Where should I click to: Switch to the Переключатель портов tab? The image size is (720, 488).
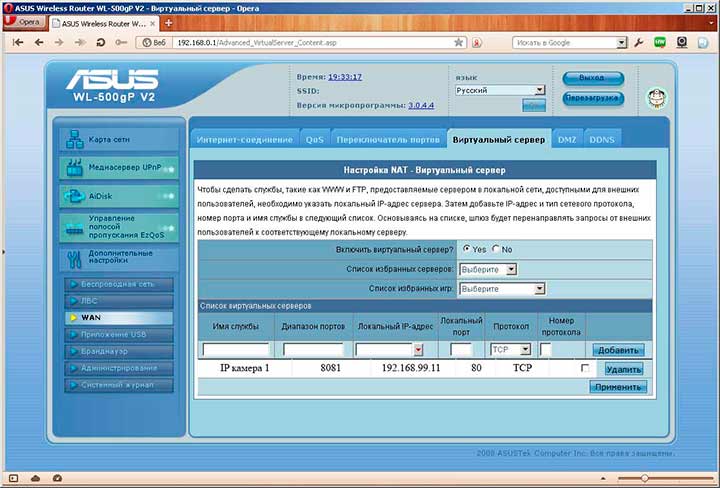[387, 140]
